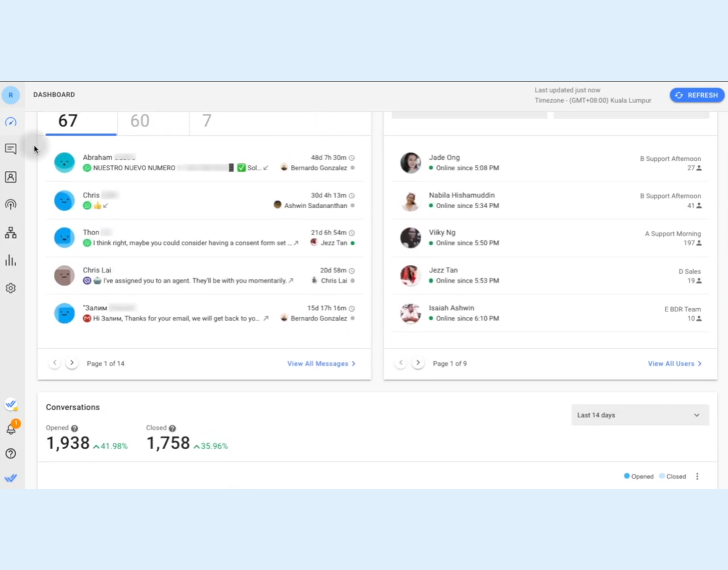
Task: Click the E BDR Team label
Action: [682, 309]
